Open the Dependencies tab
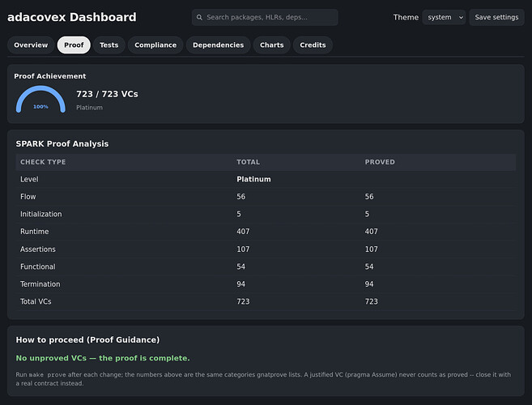The image size is (532, 405). 218,45
